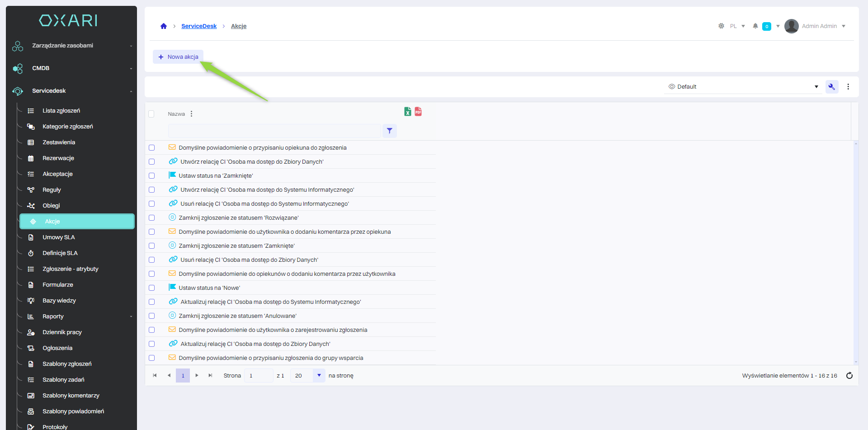868x430 pixels.
Task: Check the Ustaw status na 'Nowe' row
Action: click(152, 288)
